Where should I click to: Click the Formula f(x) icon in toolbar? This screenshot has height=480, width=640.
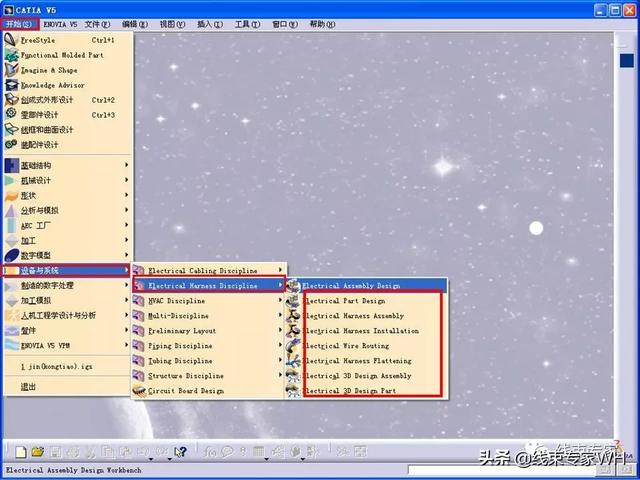[x=209, y=452]
